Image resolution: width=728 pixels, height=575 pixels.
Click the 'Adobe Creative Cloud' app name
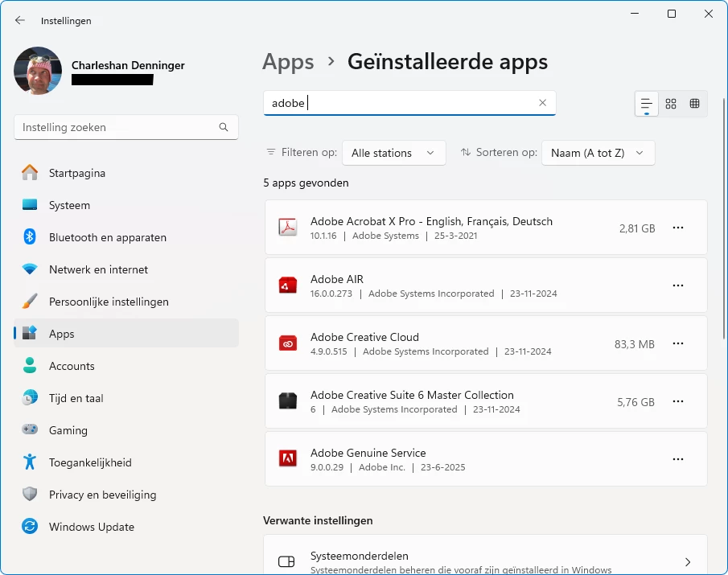pyautogui.click(x=364, y=337)
